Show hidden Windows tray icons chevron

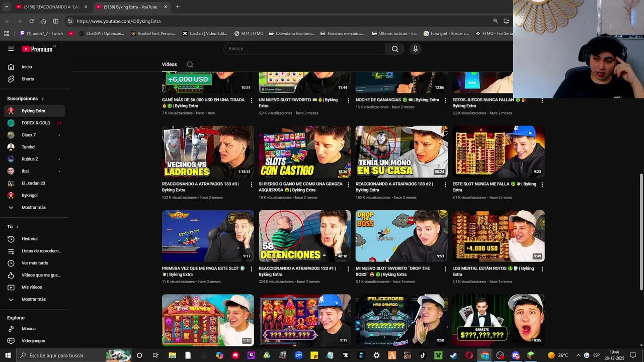[x=578, y=355]
